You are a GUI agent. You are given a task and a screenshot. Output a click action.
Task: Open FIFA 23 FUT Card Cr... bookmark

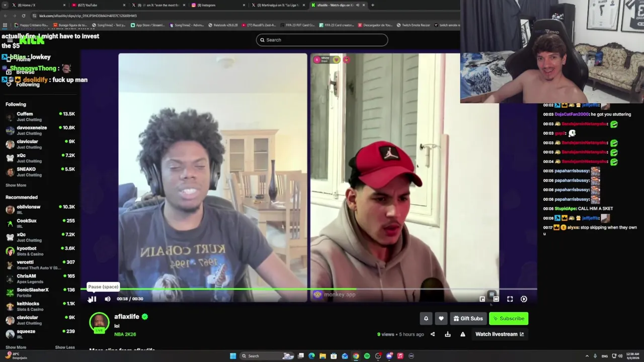297,25
